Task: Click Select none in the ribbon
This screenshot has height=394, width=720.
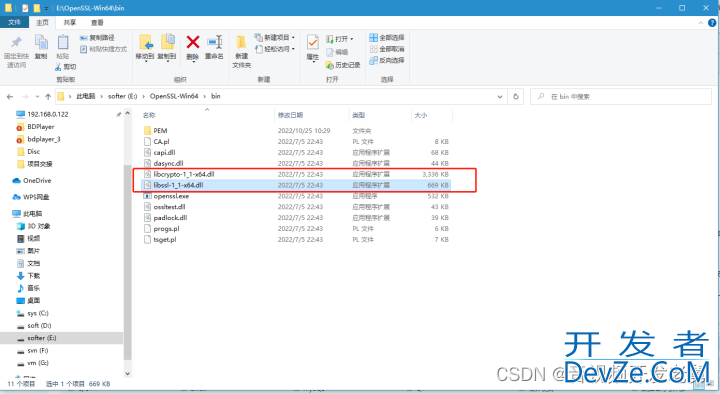Action: click(387, 49)
